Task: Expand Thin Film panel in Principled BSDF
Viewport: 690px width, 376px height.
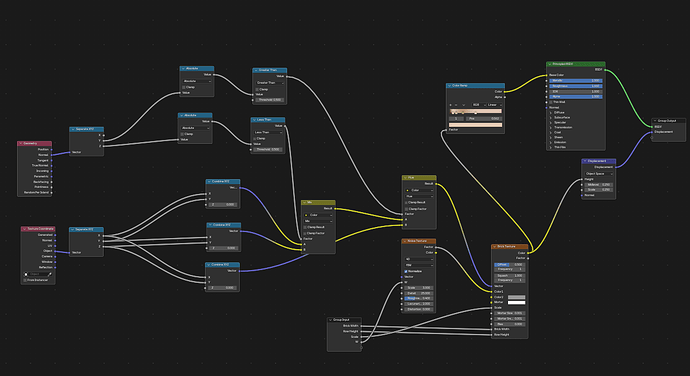Action: [x=551, y=147]
